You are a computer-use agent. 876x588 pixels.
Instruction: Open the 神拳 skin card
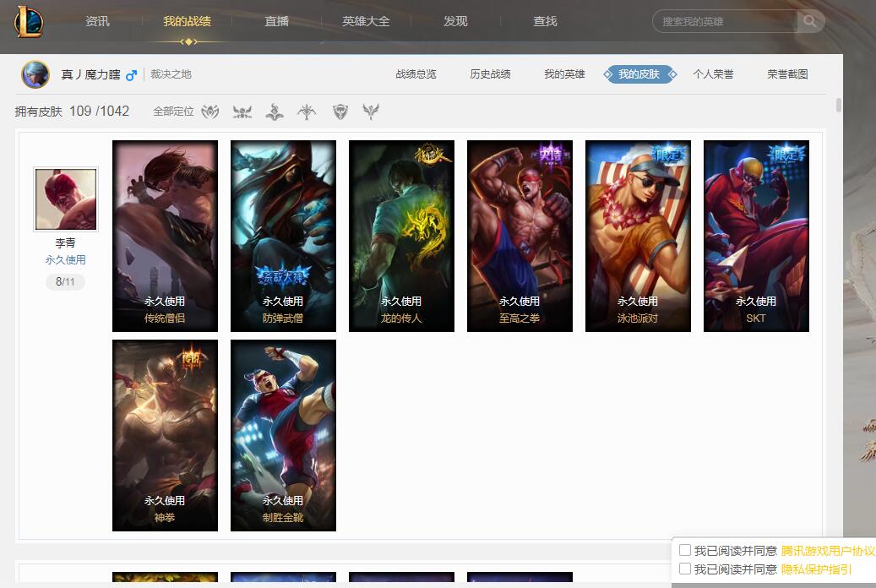[x=165, y=435]
